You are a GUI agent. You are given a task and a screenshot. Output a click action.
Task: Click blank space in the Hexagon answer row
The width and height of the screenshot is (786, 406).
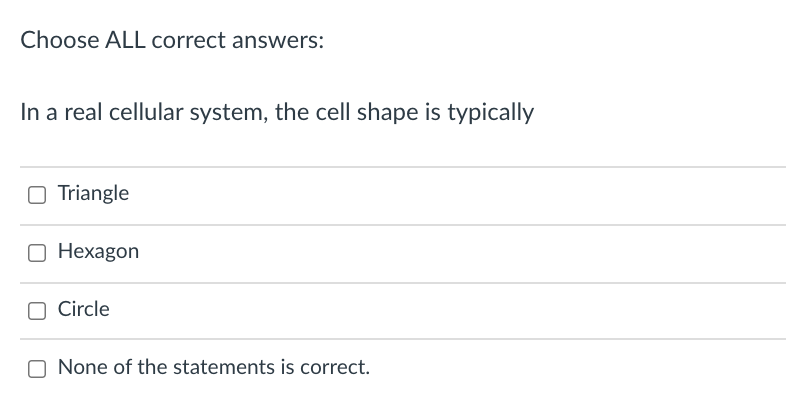451,254
